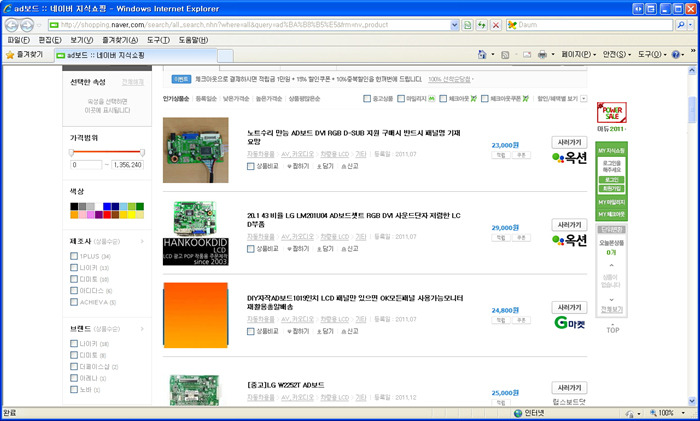Open the search provider dropdown arrow

691,25
